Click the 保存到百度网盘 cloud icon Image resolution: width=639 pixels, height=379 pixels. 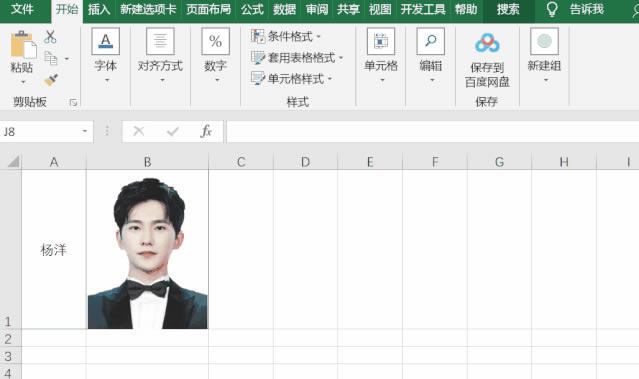(x=487, y=42)
